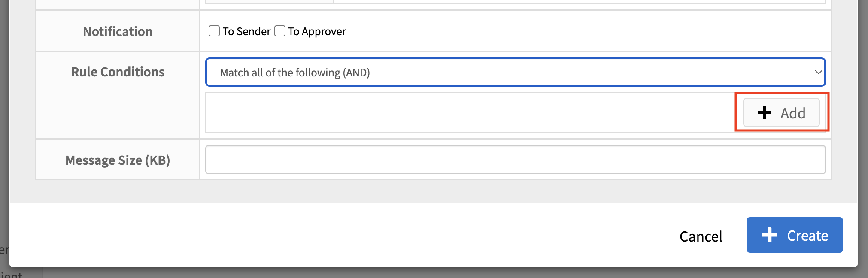Click the plus icon on Create button

tap(769, 235)
